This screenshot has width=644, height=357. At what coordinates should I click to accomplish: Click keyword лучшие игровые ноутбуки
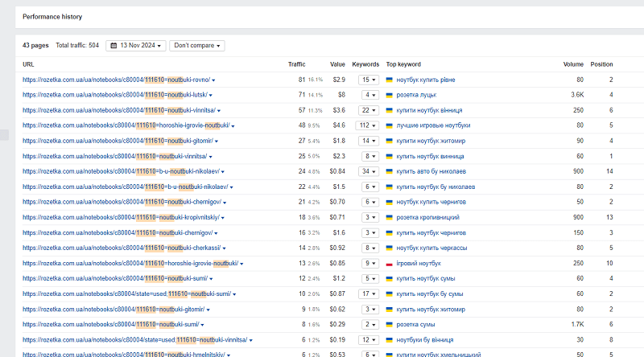433,125
